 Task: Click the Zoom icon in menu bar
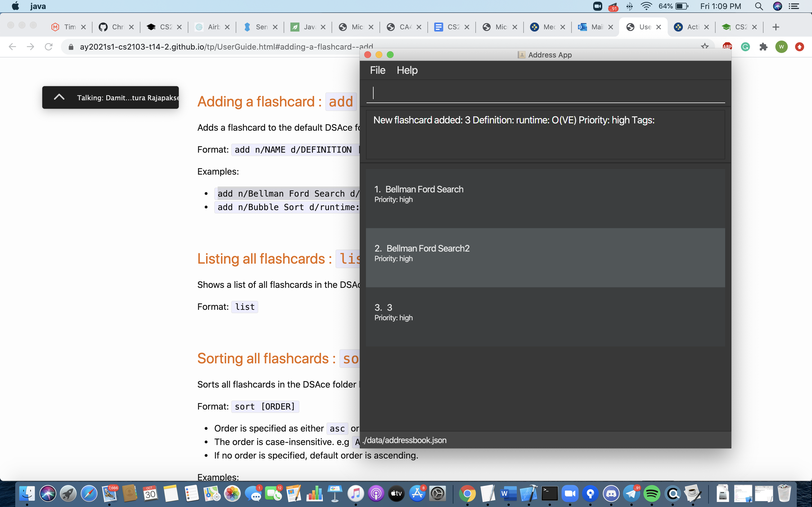click(598, 6)
